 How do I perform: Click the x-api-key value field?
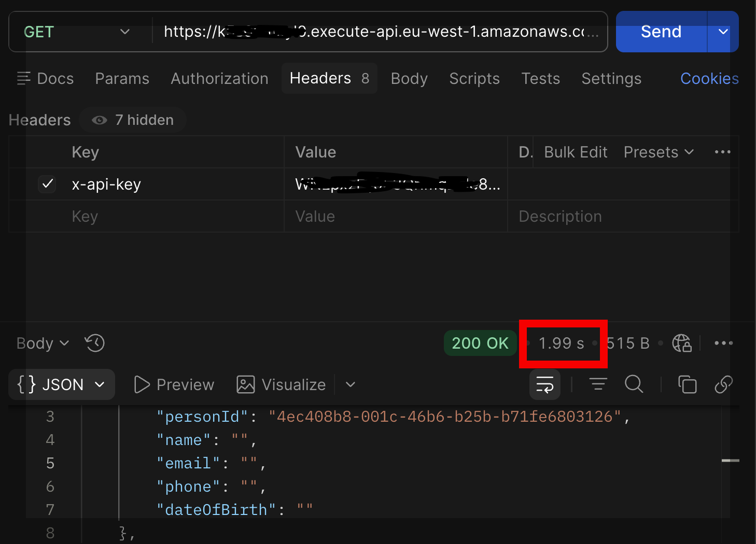[x=396, y=184]
